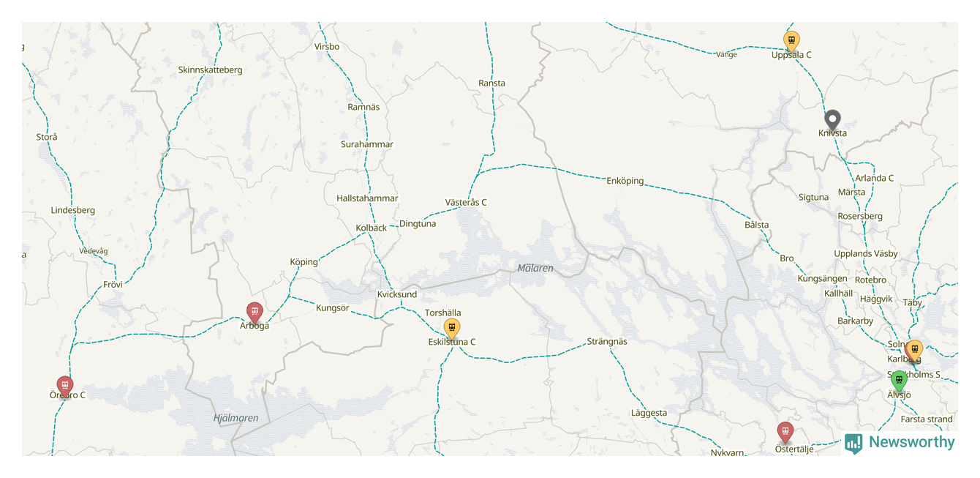Open the Newsworthy link text

click(912, 442)
